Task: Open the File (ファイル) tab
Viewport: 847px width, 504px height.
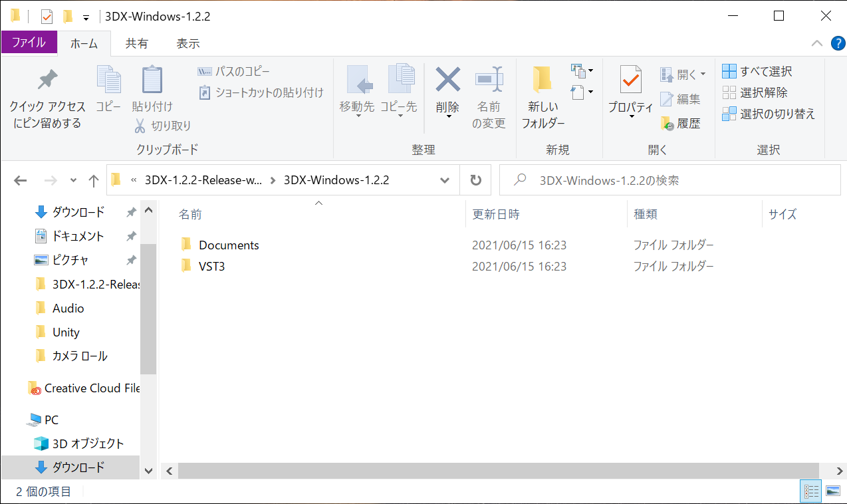Action: point(29,43)
